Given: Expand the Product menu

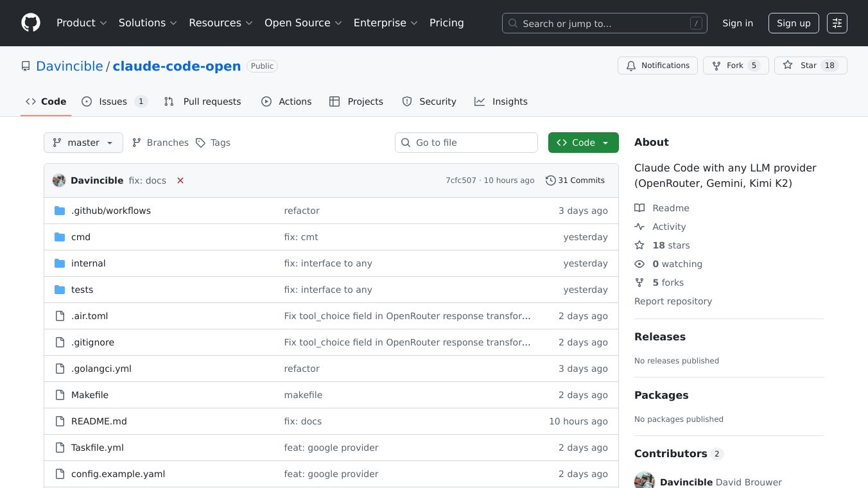Looking at the screenshot, I should 82,23.
